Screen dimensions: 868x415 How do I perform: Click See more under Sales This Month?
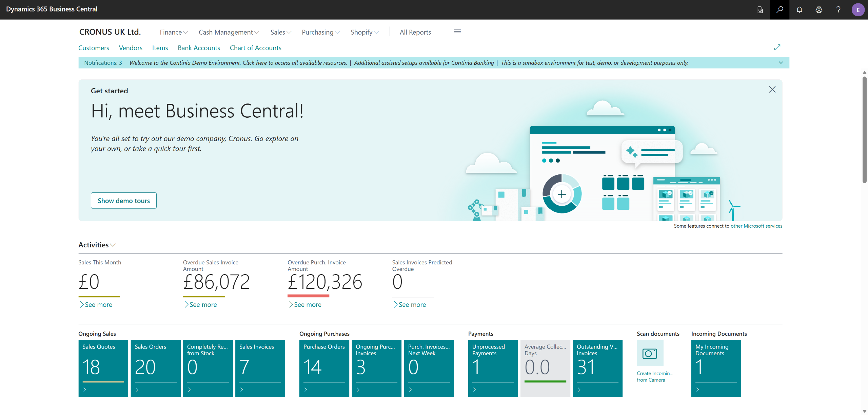tap(96, 305)
